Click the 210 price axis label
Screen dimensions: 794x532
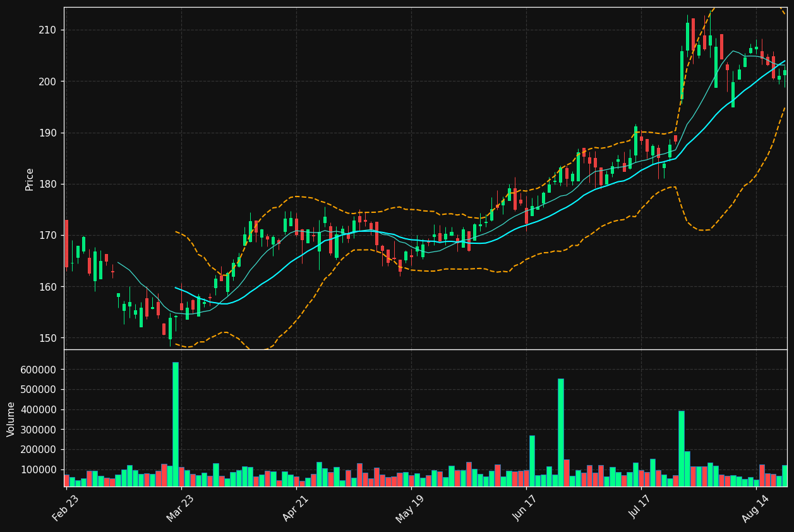pos(48,30)
